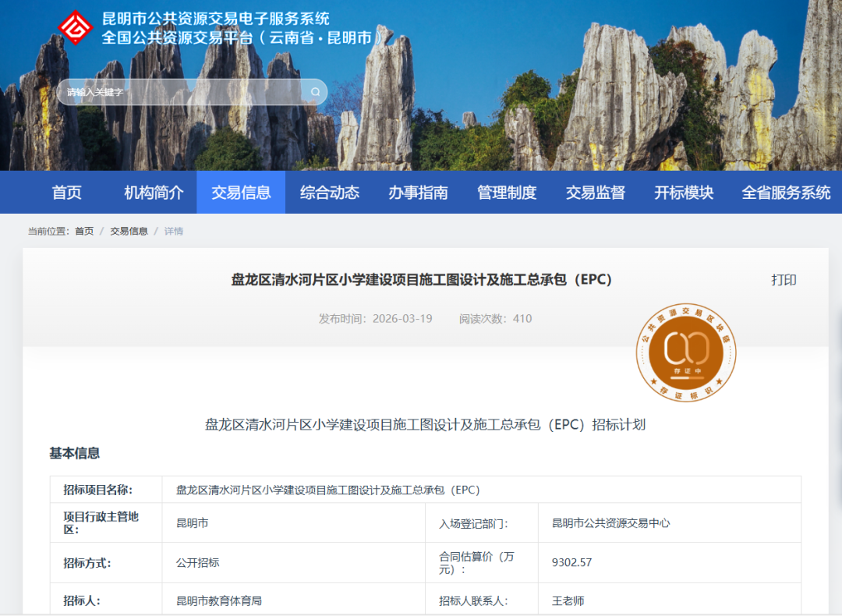The height and width of the screenshot is (616, 842).
Task: Click the announcement title 盘龙区清水河片区小学建设项目
Action: tap(421, 280)
